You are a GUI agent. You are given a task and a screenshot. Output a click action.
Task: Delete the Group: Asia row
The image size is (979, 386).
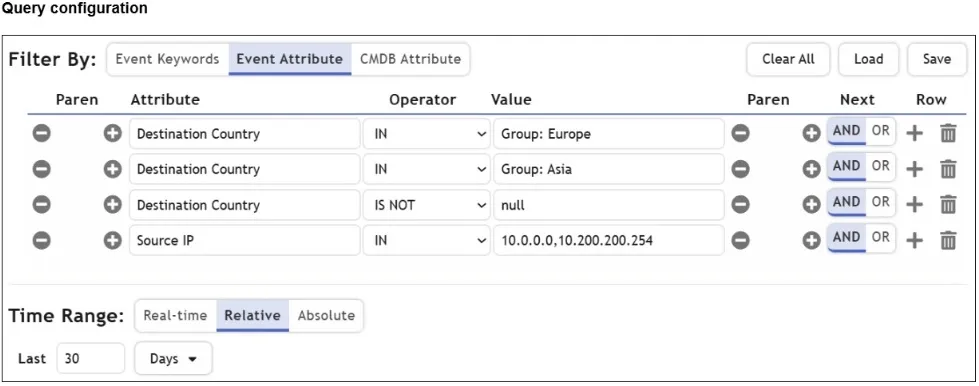[948, 169]
